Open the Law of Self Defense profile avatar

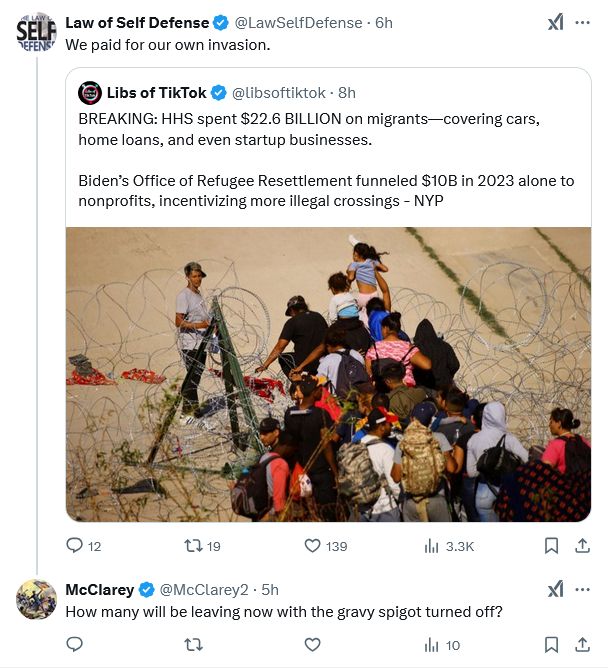[x=36, y=33]
